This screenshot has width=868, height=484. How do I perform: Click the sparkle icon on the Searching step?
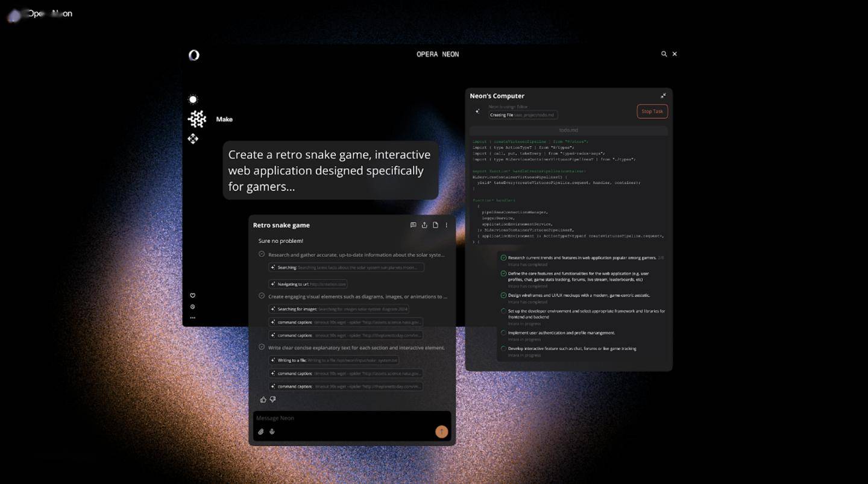[273, 267]
